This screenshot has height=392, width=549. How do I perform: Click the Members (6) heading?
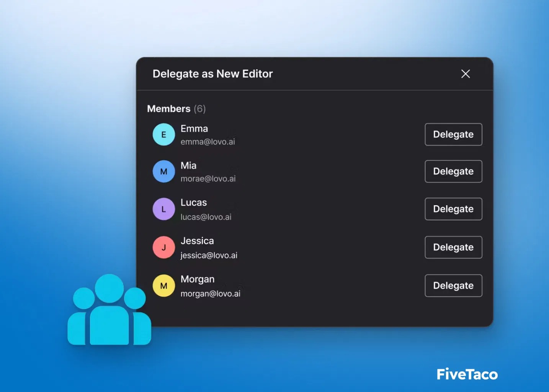coord(176,109)
